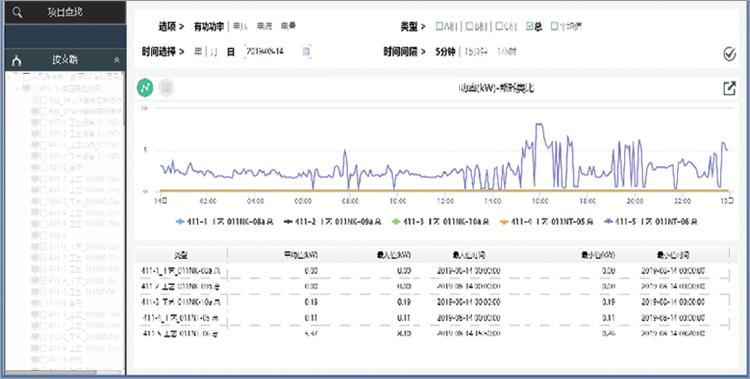Toggle 411-5 legend marker in chart
750x379 pixels.
608,222
